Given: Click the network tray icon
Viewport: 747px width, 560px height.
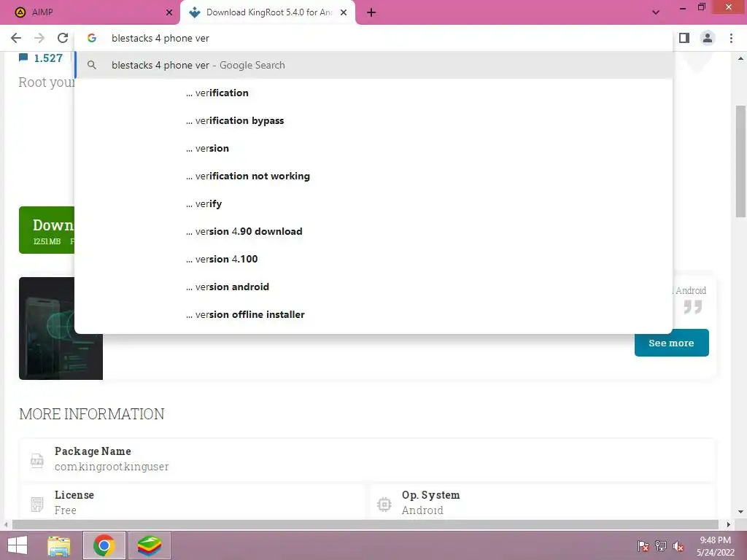Looking at the screenshot, I should [x=661, y=546].
